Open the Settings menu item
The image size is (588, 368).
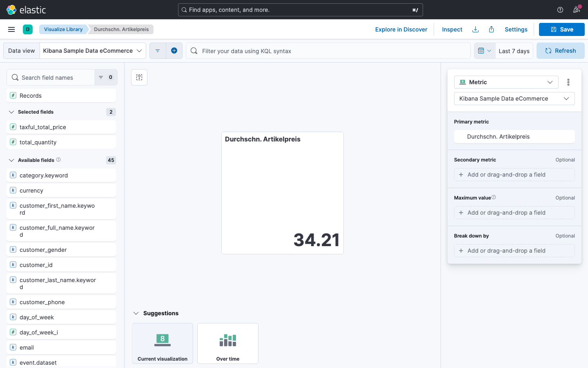[516, 29]
